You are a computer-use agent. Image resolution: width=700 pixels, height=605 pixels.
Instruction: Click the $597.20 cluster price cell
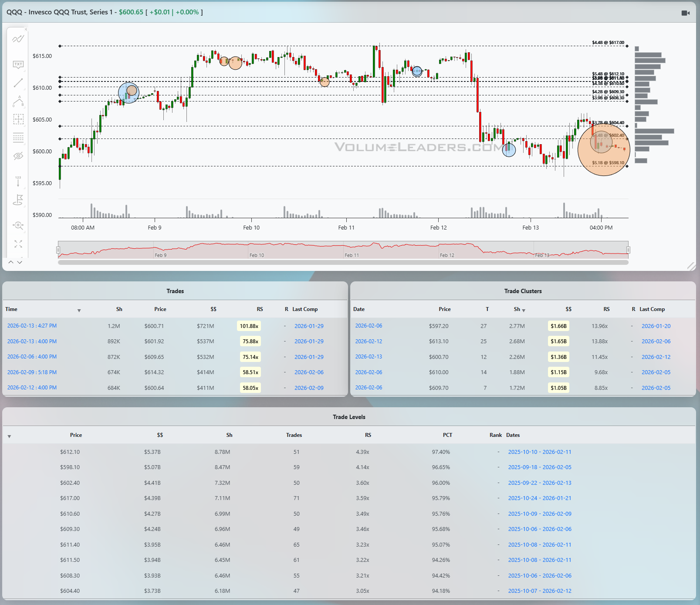pos(439,326)
